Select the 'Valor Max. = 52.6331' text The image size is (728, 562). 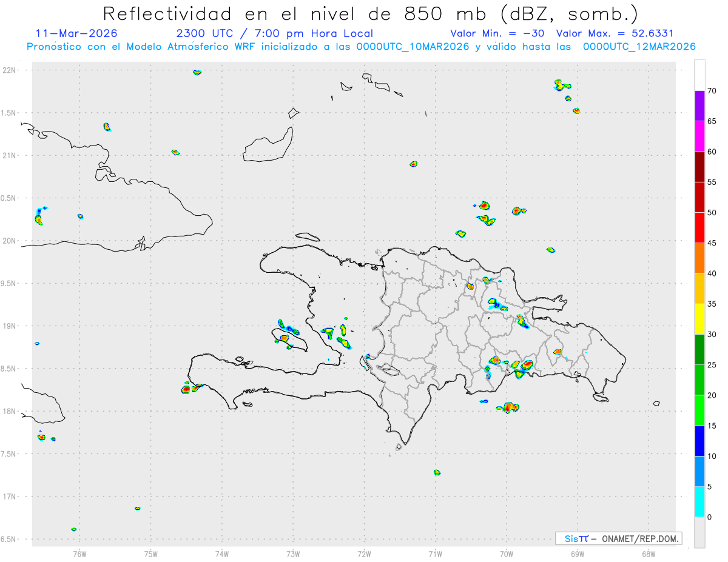(x=615, y=33)
